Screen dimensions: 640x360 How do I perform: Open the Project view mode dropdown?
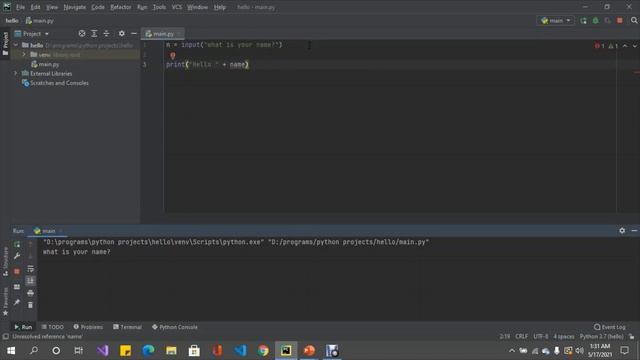[32, 33]
